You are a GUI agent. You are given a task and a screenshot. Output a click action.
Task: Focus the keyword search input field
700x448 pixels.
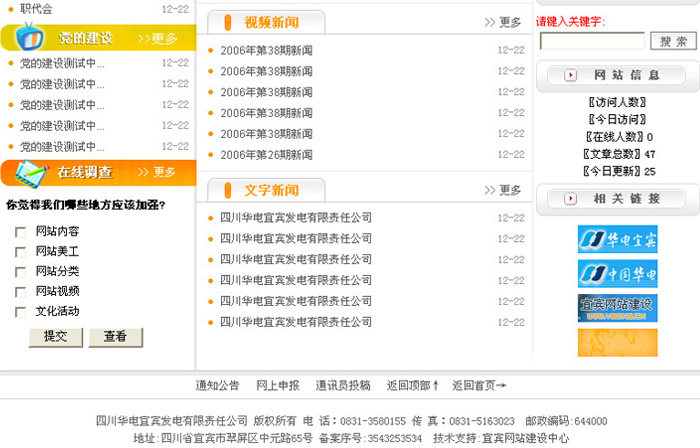tap(592, 41)
